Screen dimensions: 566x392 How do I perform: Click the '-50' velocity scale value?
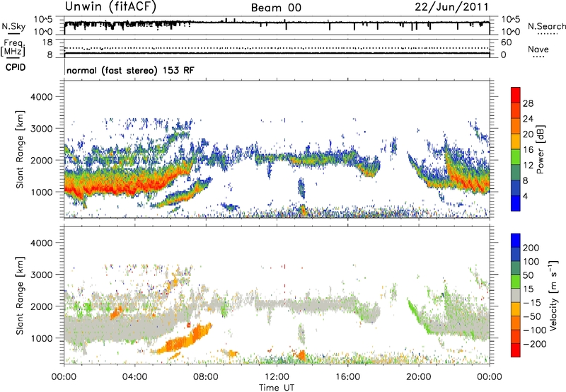tap(532, 316)
